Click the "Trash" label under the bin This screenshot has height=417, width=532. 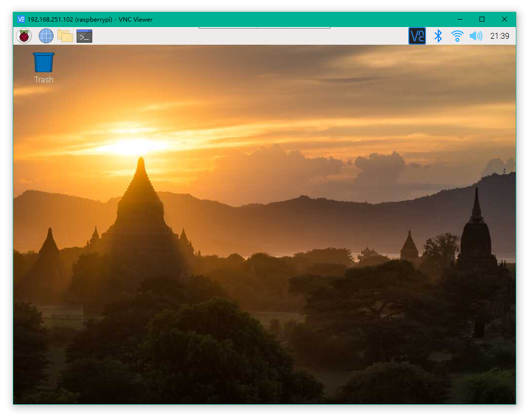(44, 80)
